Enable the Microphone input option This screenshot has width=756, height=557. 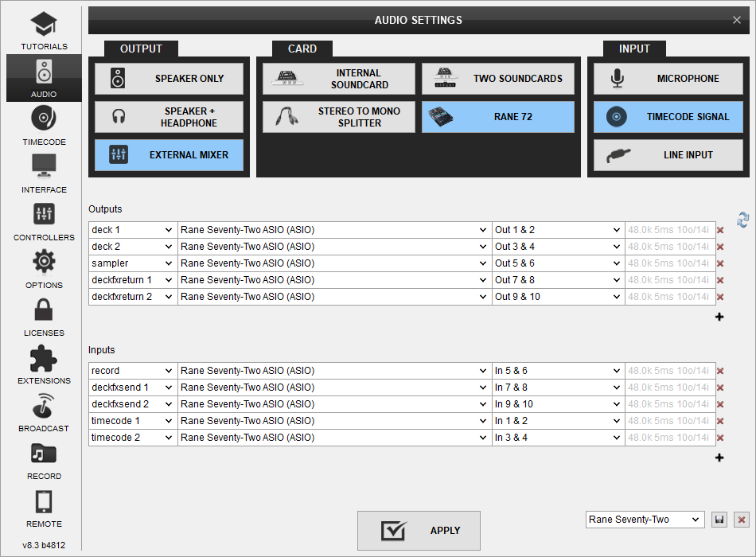point(668,79)
